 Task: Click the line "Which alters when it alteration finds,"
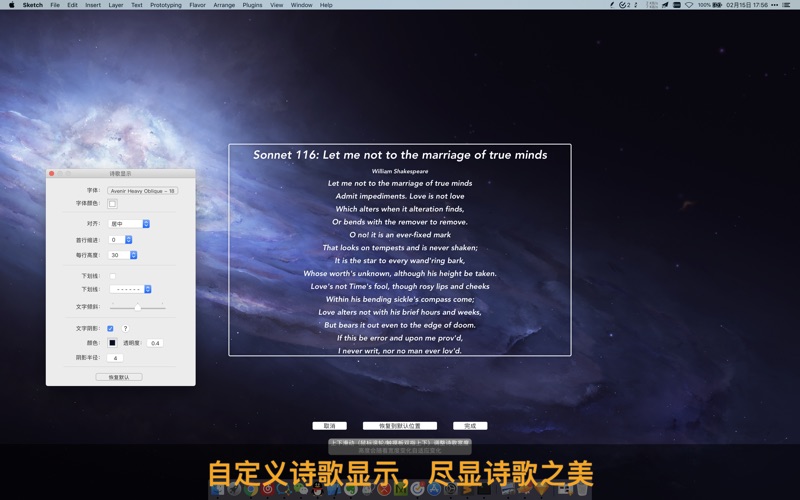tap(400, 209)
